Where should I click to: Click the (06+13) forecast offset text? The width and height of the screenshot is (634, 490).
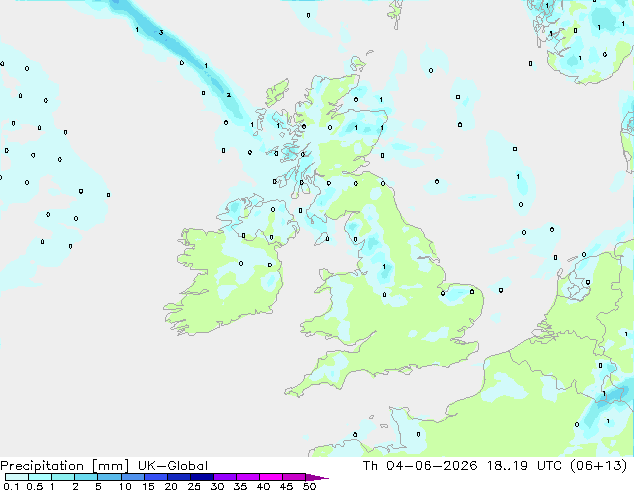[598, 466]
